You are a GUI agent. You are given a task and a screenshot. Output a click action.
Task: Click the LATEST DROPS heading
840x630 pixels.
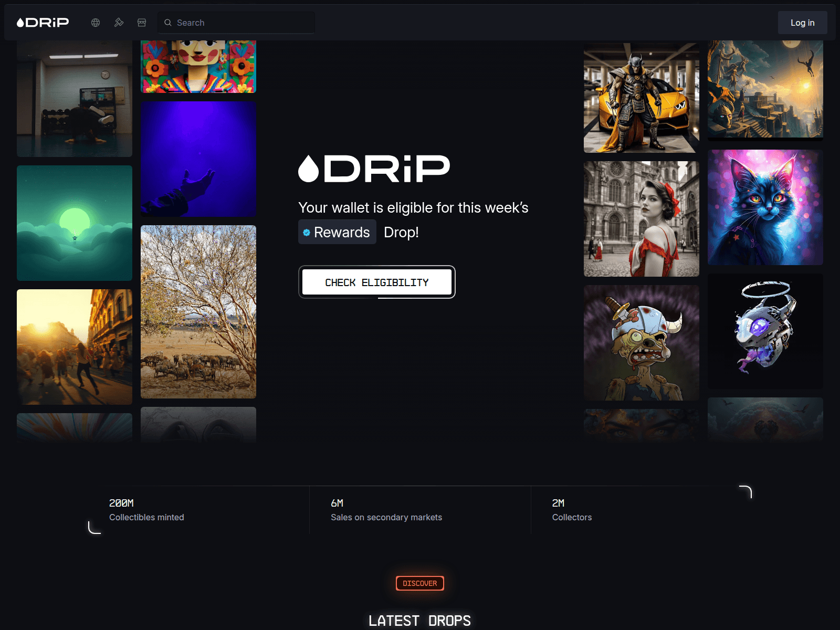point(420,621)
